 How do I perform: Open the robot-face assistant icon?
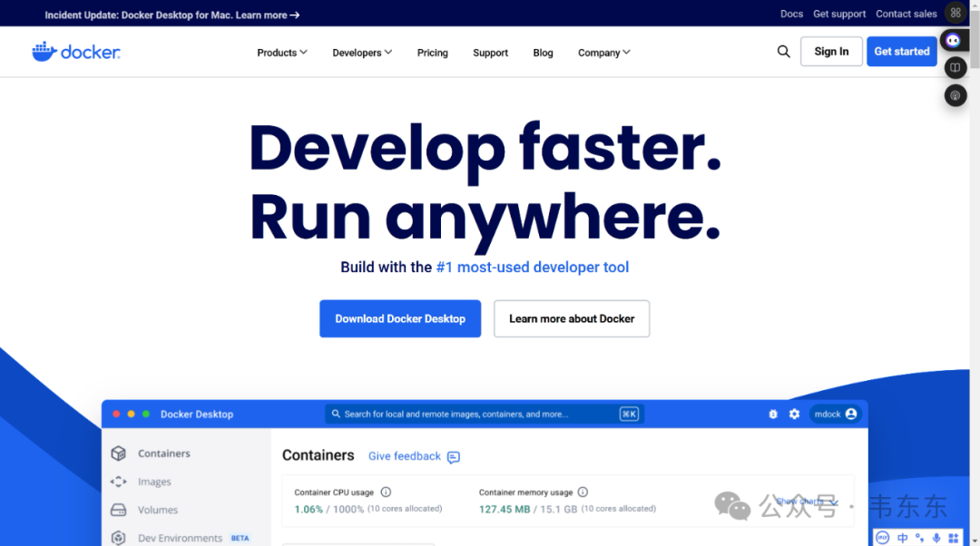(x=953, y=41)
